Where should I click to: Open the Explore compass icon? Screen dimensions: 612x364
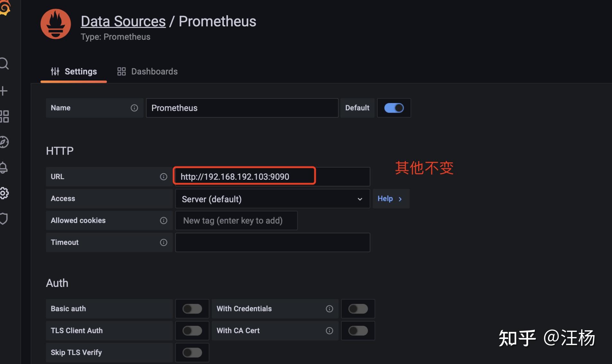coord(4,142)
